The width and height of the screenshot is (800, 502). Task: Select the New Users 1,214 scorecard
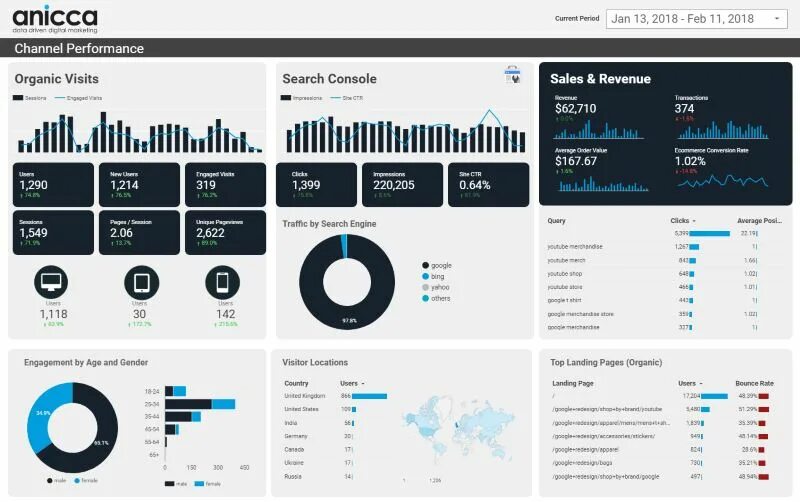click(x=139, y=185)
